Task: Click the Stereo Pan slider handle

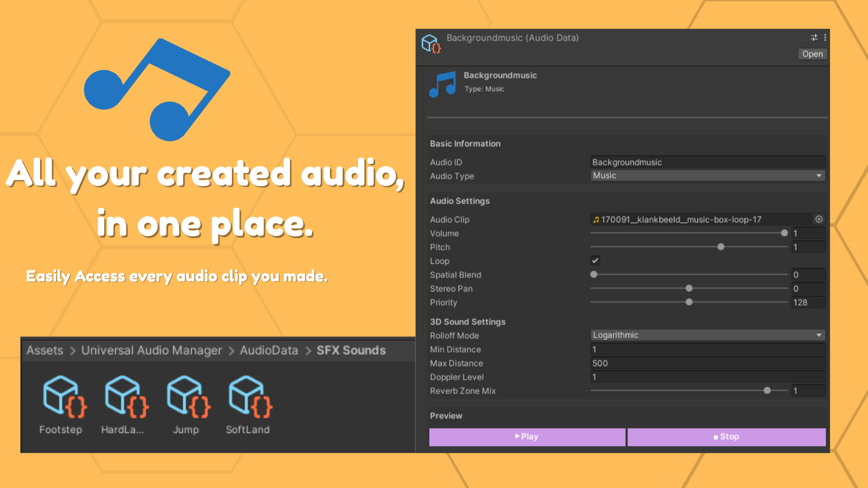Action: [x=689, y=288]
